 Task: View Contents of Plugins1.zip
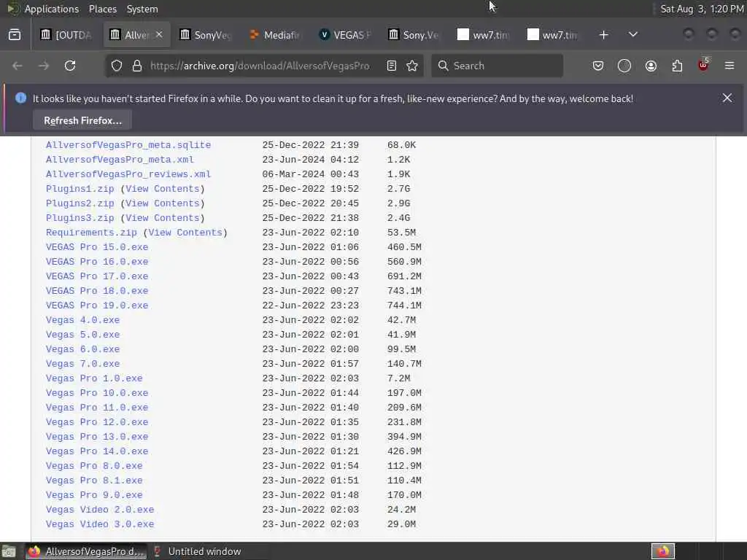[163, 189]
